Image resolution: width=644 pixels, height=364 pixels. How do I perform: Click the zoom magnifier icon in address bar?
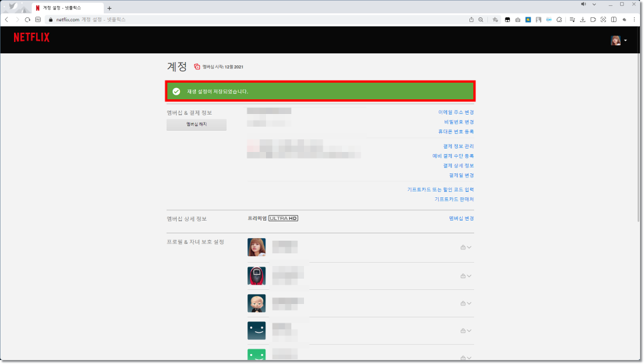click(x=481, y=19)
